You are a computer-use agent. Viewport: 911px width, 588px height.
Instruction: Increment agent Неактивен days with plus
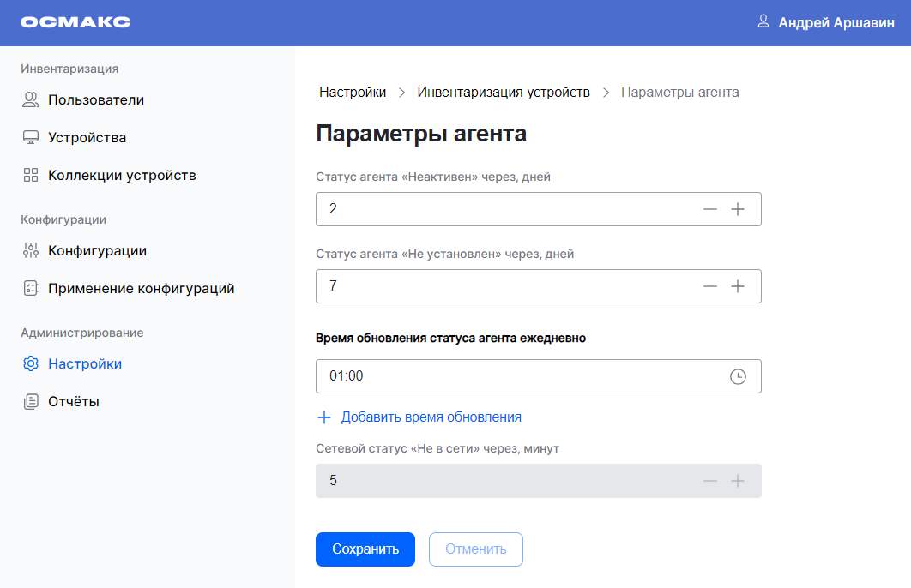[739, 208]
